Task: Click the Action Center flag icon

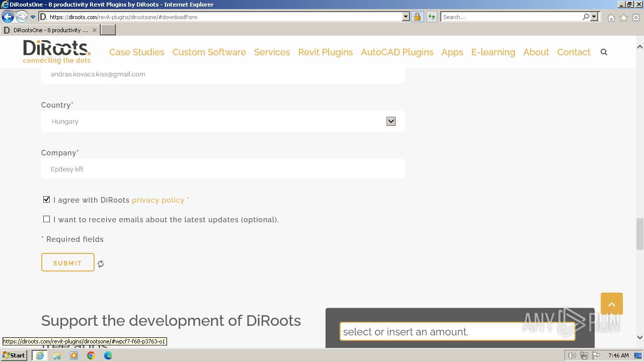Action: [x=596, y=355]
